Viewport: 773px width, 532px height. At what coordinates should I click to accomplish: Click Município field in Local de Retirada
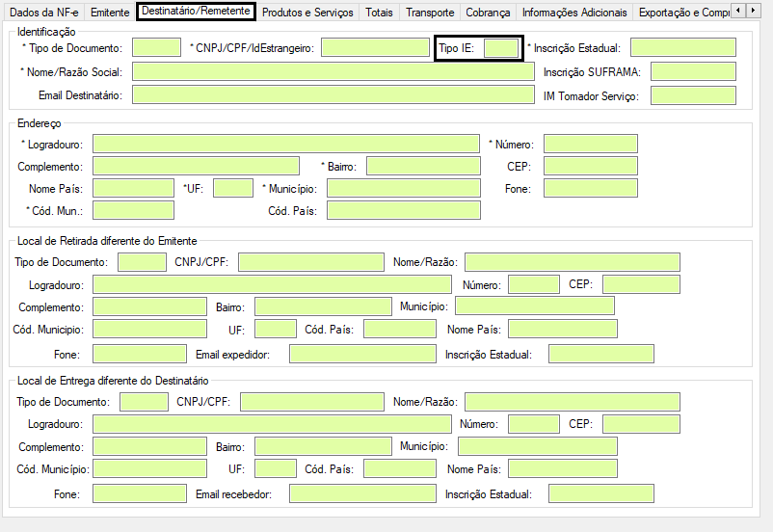[x=535, y=306]
